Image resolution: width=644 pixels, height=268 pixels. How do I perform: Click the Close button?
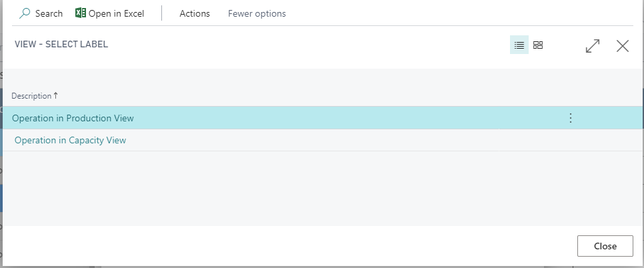click(x=605, y=246)
